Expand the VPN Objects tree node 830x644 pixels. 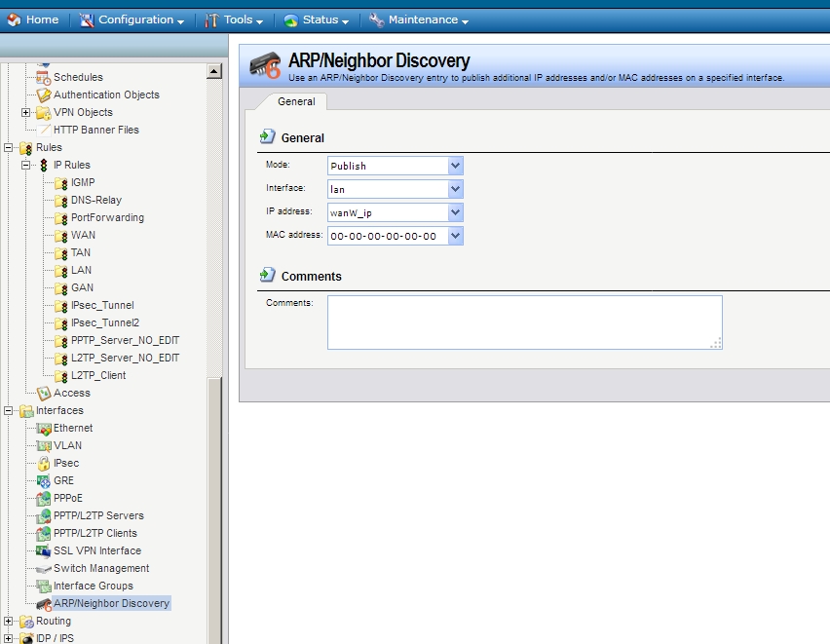tap(26, 112)
